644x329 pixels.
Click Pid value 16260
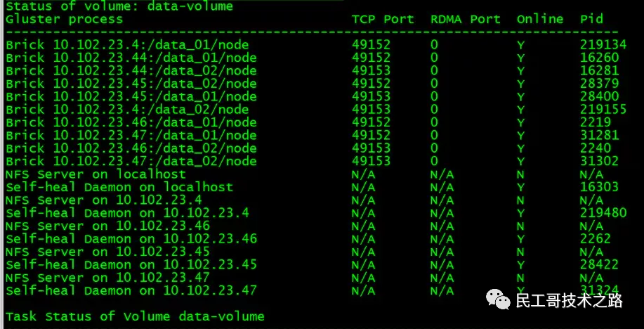coord(599,58)
